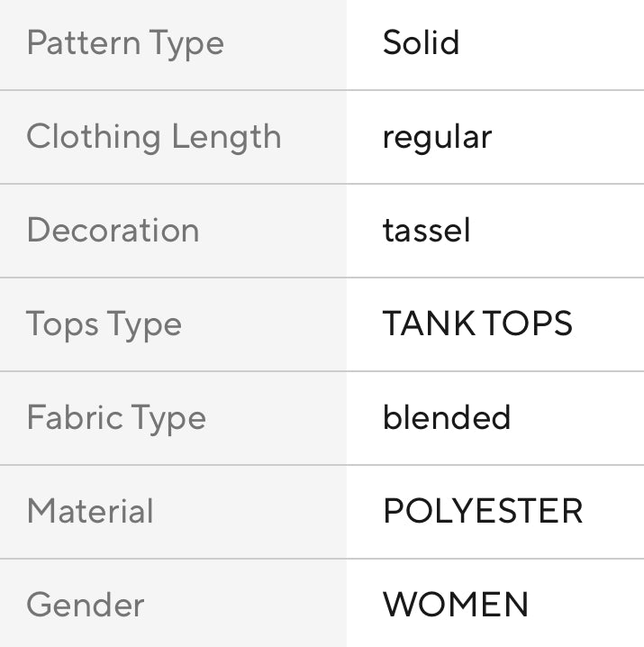Select the POLYESTER material value
The height and width of the screenshot is (647, 644).
(x=483, y=512)
